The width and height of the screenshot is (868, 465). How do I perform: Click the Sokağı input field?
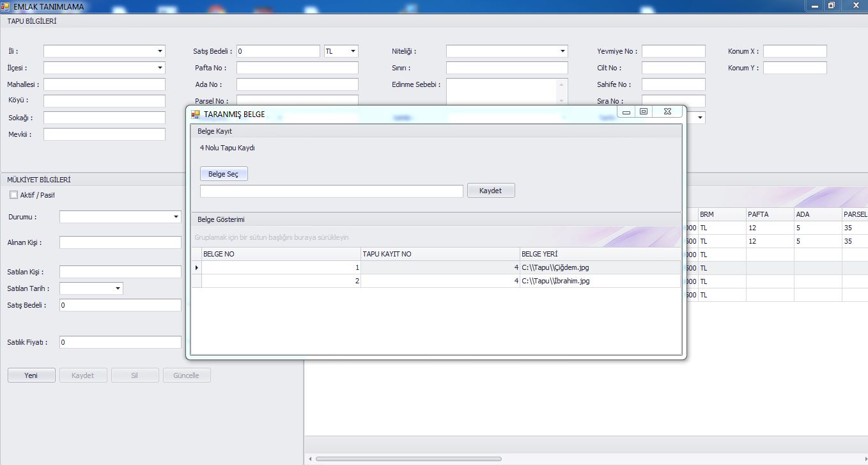[x=104, y=118]
